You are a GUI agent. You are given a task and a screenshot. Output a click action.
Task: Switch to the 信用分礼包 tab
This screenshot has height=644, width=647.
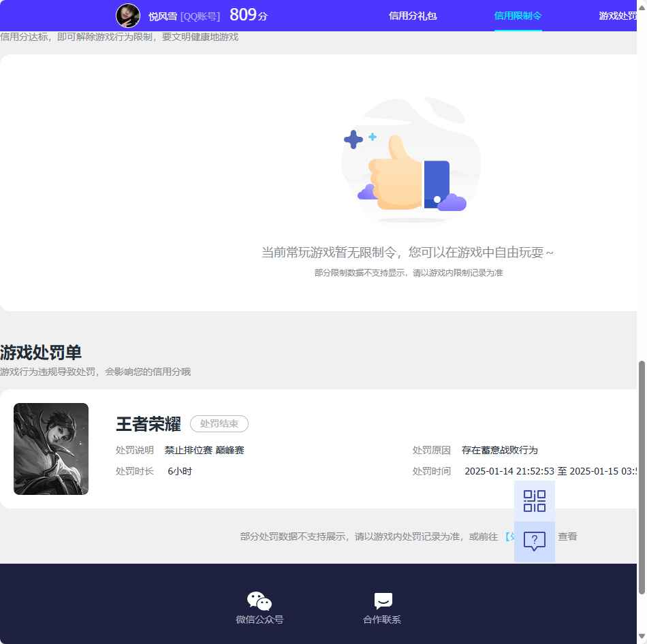click(x=413, y=16)
